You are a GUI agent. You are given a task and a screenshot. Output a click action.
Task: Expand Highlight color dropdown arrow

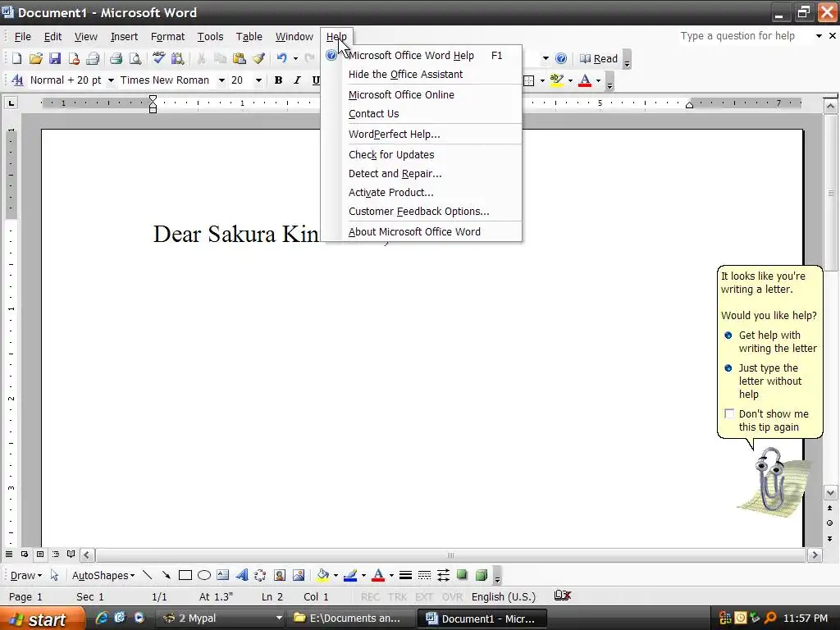(x=570, y=81)
